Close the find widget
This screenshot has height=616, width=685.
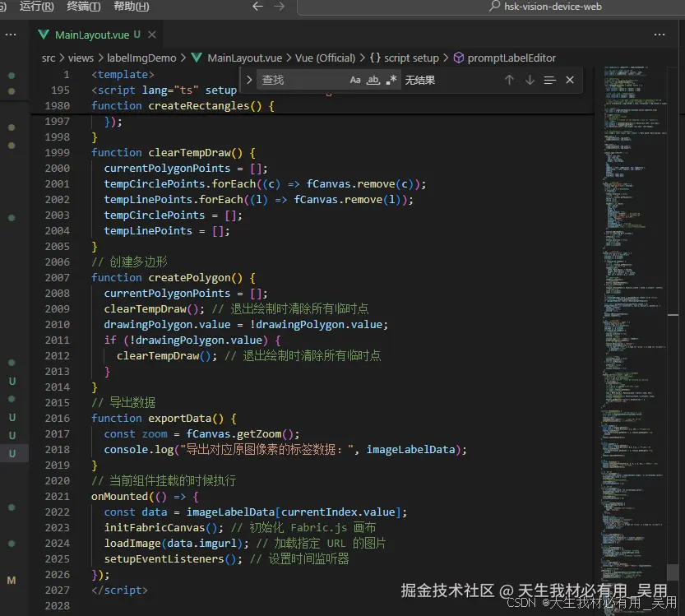pyautogui.click(x=570, y=80)
